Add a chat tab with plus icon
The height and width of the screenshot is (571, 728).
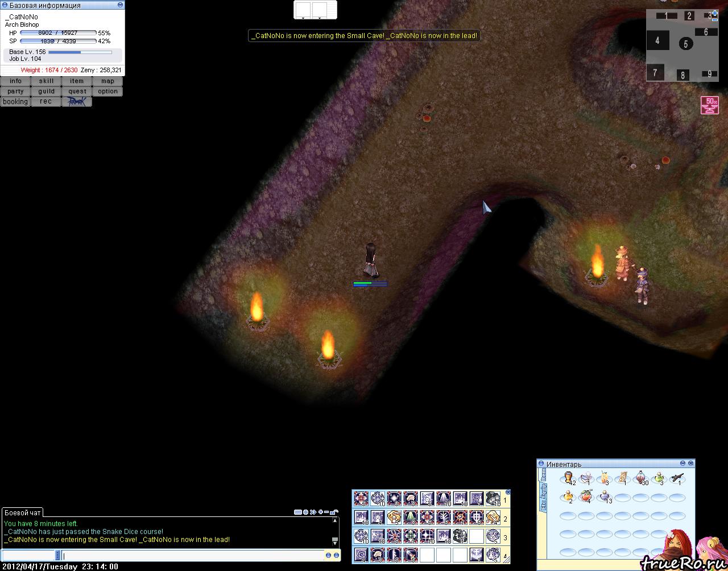click(321, 512)
